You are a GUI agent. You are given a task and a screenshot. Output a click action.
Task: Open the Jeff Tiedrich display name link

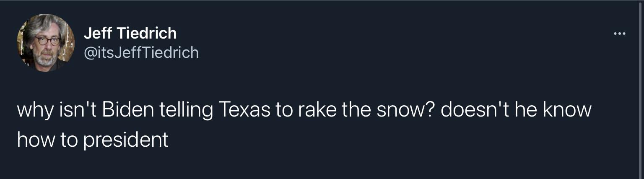click(x=130, y=33)
